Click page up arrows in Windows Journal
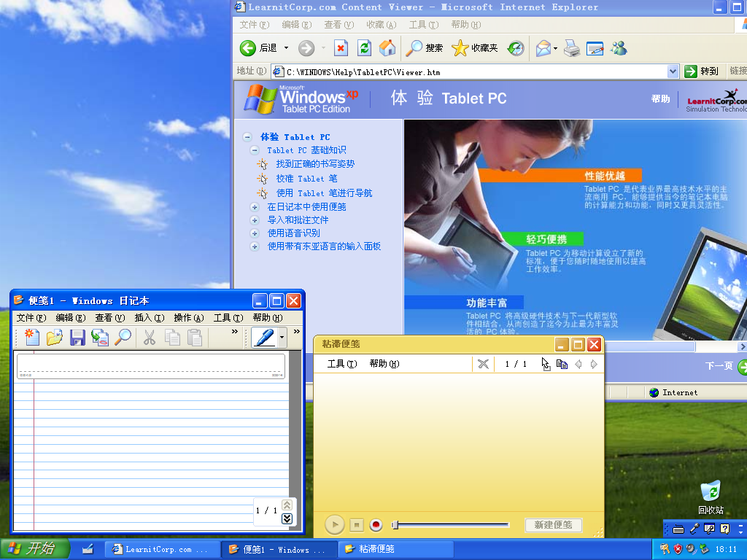Viewport: 747px width, 560px height. pos(287,505)
